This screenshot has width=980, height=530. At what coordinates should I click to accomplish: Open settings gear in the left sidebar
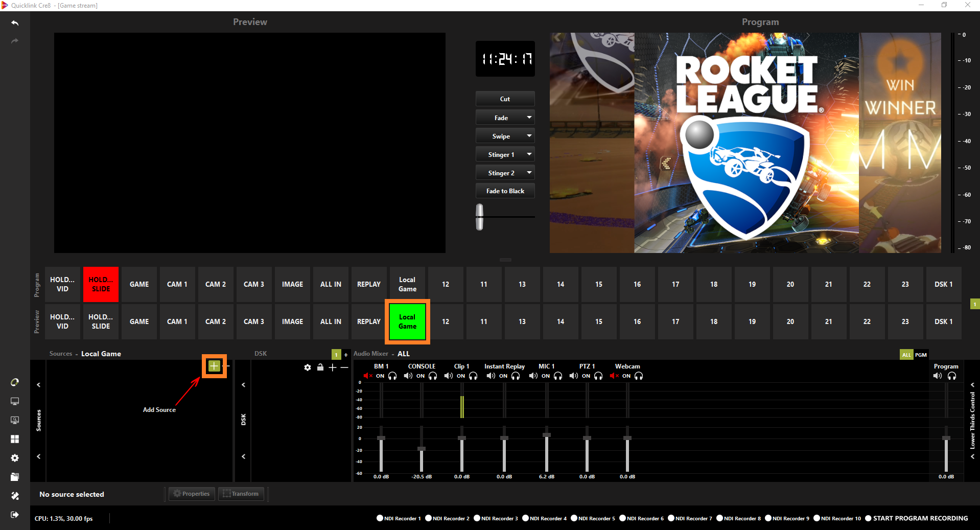15,458
